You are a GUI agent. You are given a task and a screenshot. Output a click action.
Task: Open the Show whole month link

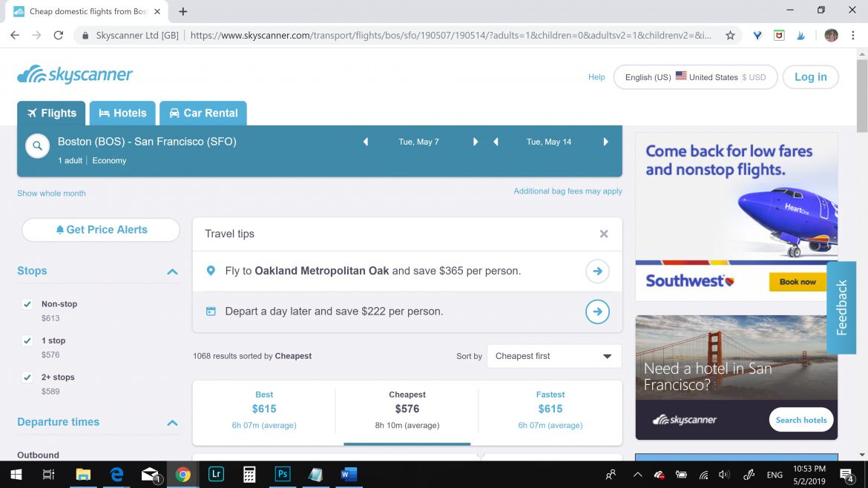(51, 194)
